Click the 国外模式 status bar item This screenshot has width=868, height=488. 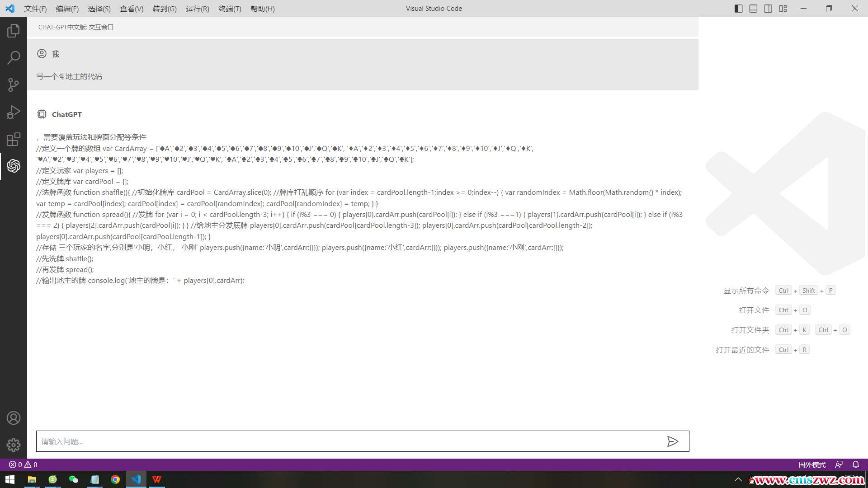(x=812, y=465)
